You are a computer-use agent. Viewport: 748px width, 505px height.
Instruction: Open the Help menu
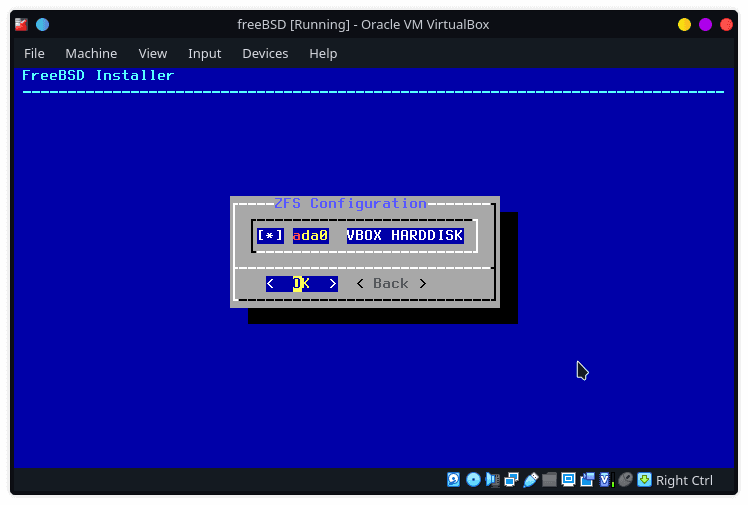click(323, 53)
